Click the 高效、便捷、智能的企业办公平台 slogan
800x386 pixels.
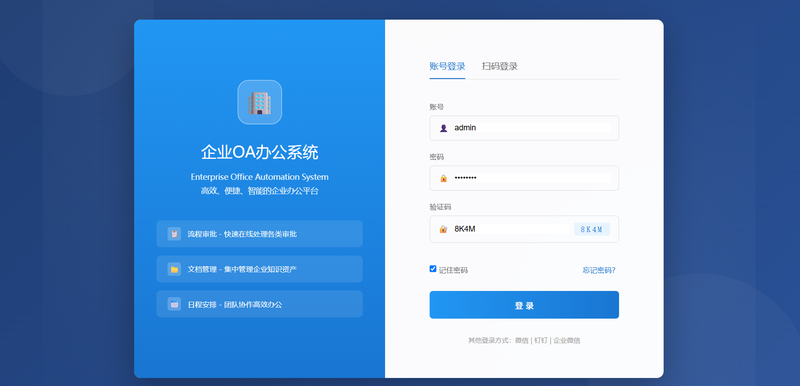pos(260,191)
